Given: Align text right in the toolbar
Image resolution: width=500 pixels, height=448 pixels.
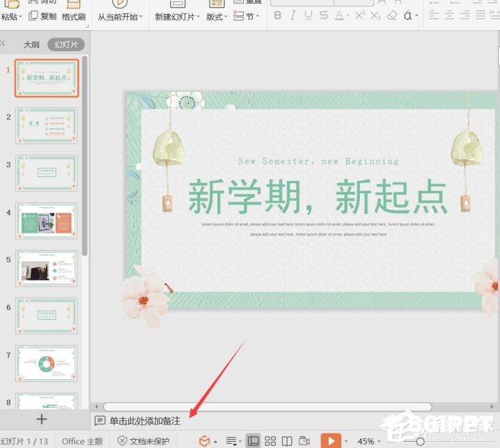Looking at the screenshot, I should point(465,15).
